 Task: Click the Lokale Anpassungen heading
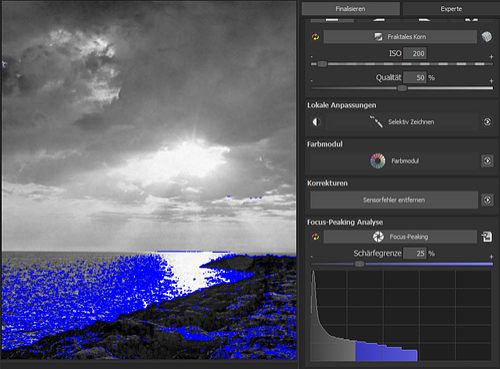(x=342, y=105)
